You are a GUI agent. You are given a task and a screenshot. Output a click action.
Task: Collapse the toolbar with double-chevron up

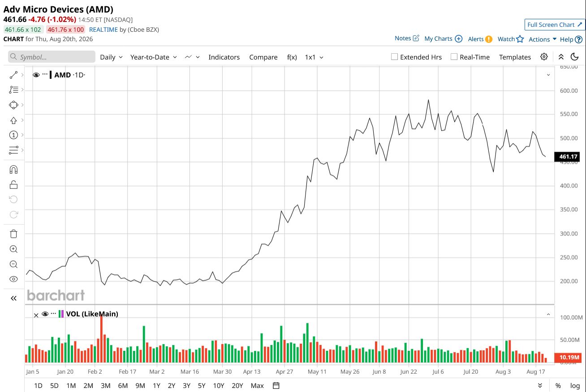tap(561, 57)
